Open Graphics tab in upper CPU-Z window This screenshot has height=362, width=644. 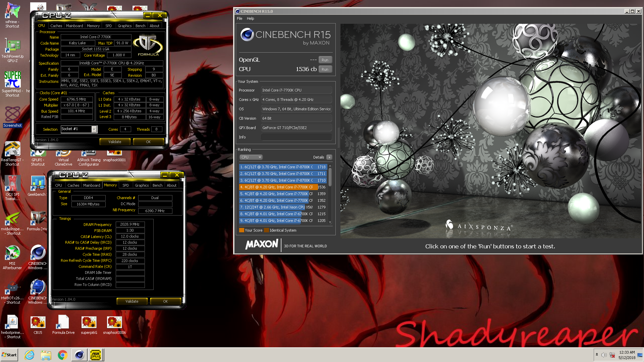click(x=125, y=26)
